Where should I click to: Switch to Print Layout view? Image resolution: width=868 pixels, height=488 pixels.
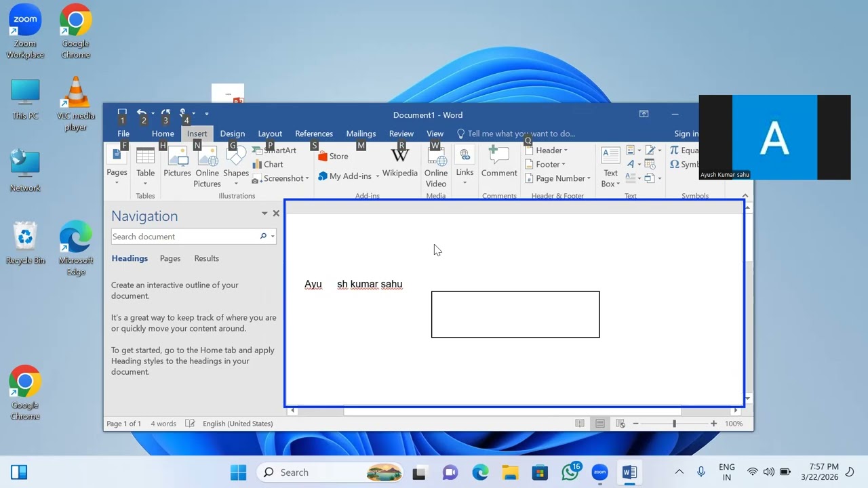coord(600,424)
